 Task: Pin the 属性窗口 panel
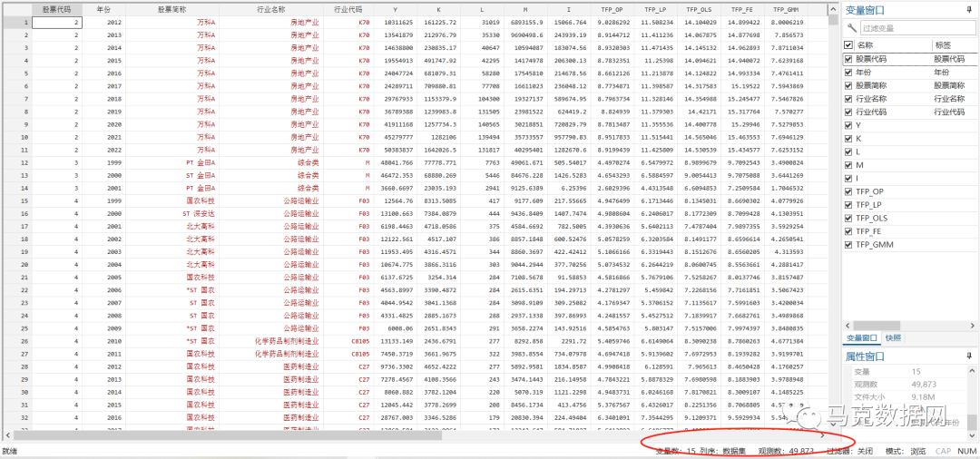[969, 356]
